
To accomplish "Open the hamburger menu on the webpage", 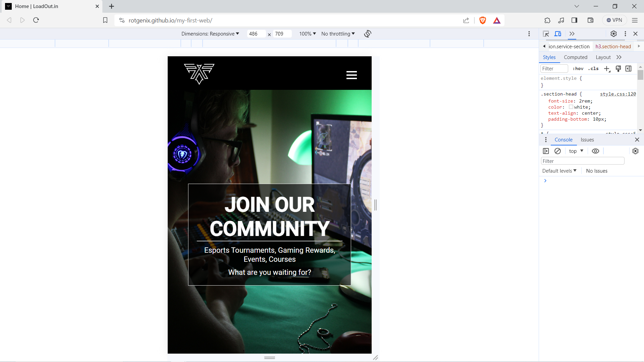I will [x=352, y=75].
